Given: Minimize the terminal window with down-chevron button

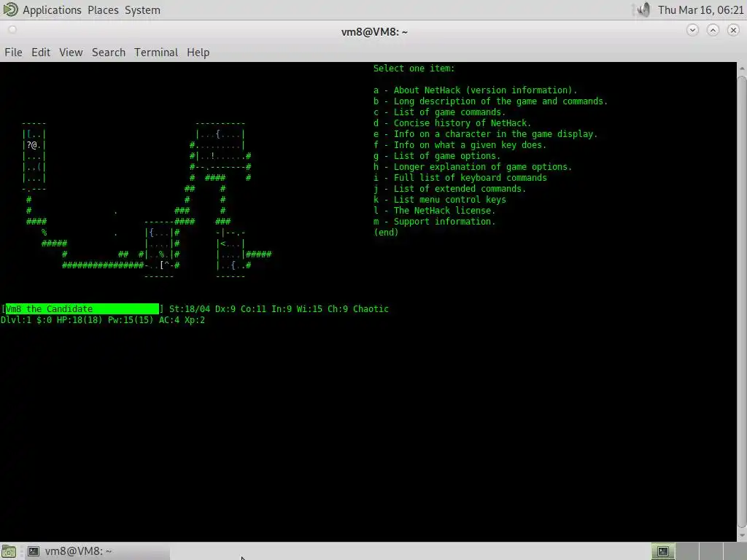Looking at the screenshot, I should [x=693, y=31].
